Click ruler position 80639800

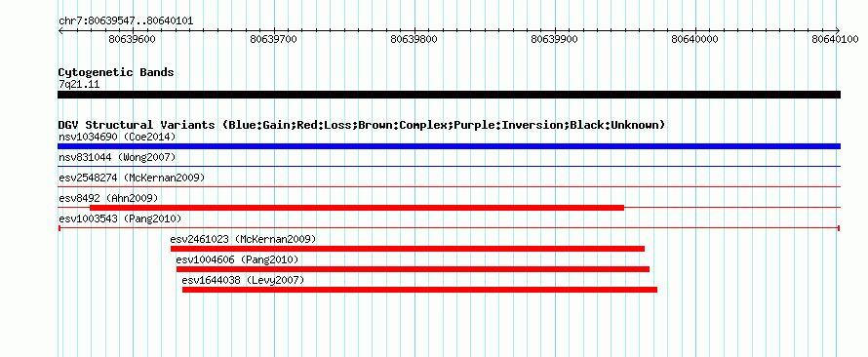(414, 39)
